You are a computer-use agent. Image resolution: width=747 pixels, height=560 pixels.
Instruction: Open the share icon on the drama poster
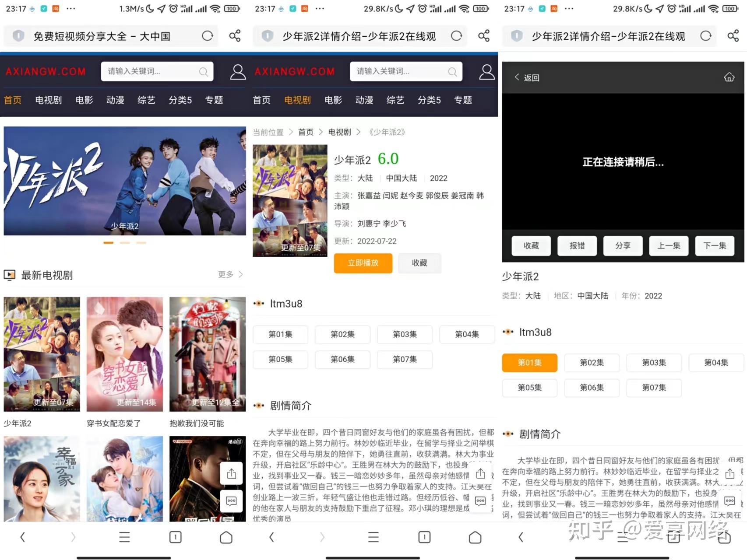[231, 473]
